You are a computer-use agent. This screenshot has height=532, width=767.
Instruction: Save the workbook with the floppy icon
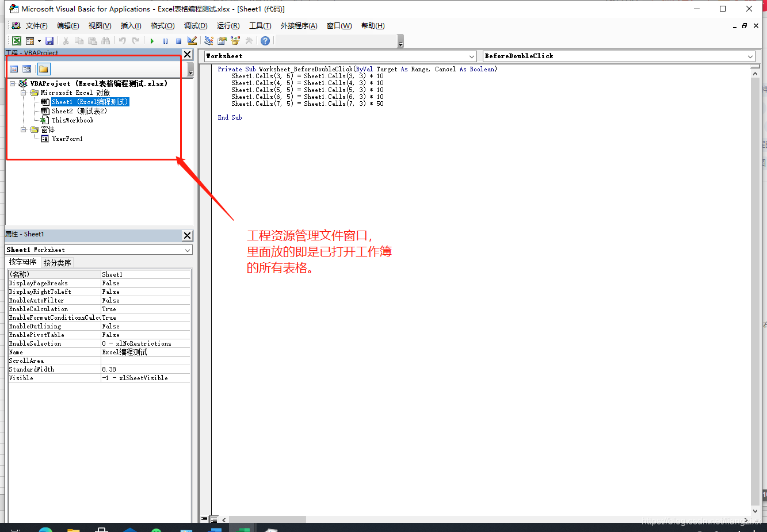pyautogui.click(x=49, y=41)
